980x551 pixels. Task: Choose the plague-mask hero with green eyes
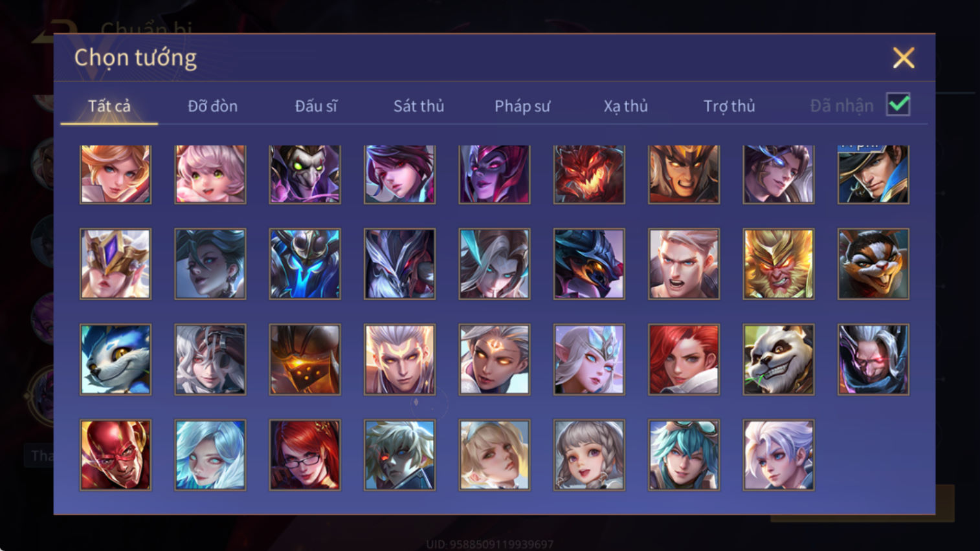(305, 174)
